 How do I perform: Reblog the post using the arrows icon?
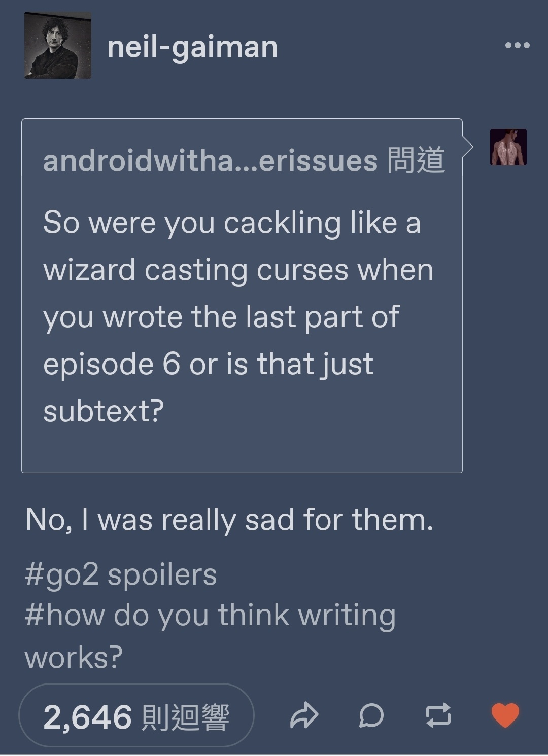pyautogui.click(x=438, y=715)
